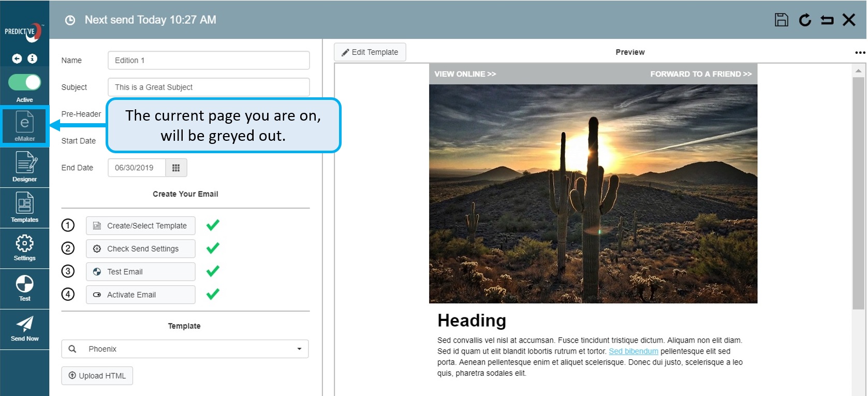Click the back arrow under logo
This screenshot has height=396, width=868.
coord(17,58)
